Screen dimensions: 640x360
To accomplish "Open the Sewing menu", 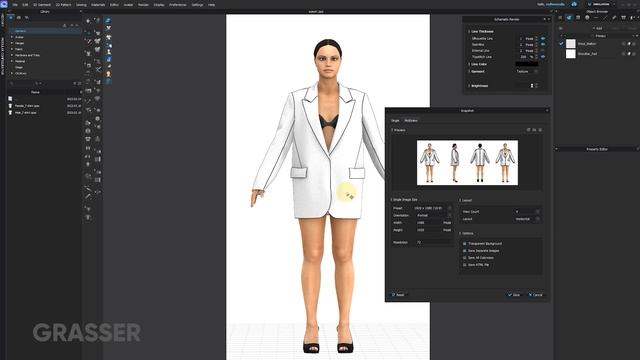I will 81,5.
